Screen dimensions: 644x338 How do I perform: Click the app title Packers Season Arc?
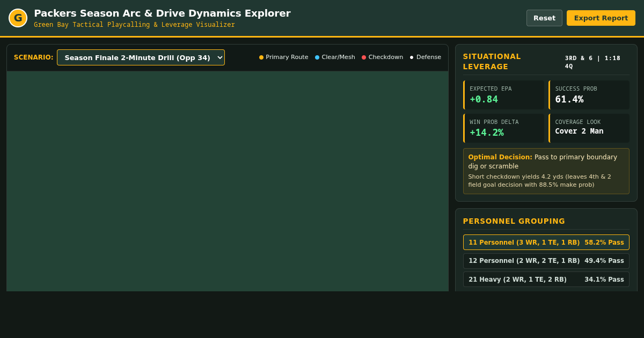pos(162,13)
